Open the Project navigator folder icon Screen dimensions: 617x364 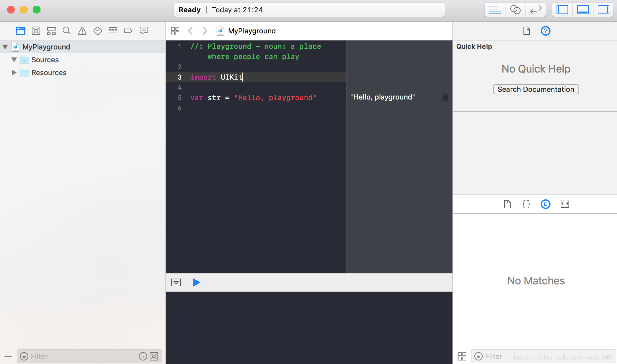21,31
